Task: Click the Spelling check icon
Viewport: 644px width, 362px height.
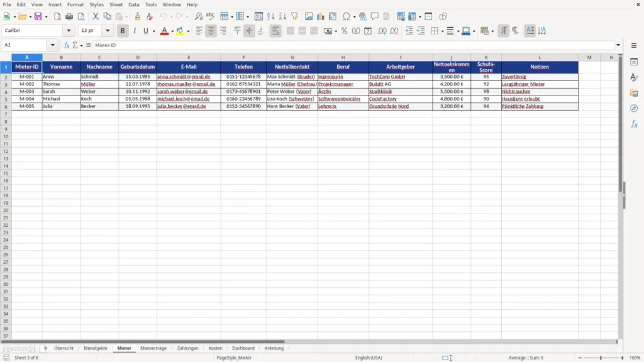Action: click(x=210, y=16)
